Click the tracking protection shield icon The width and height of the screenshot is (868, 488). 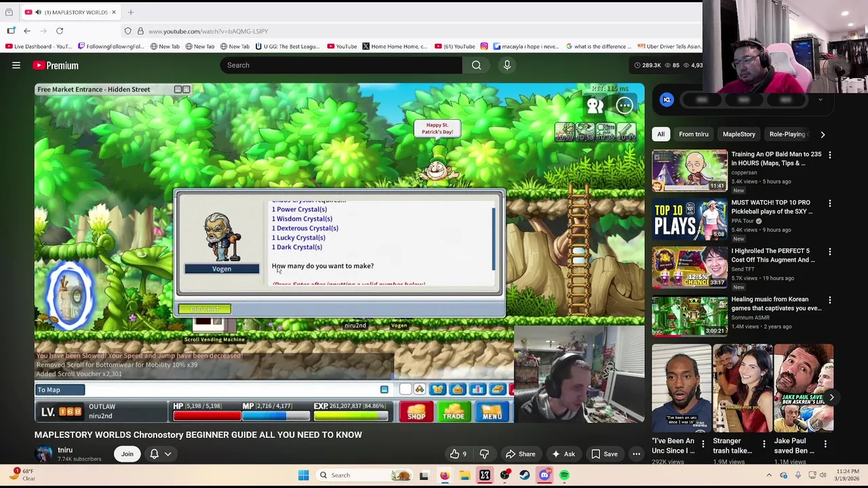127,31
